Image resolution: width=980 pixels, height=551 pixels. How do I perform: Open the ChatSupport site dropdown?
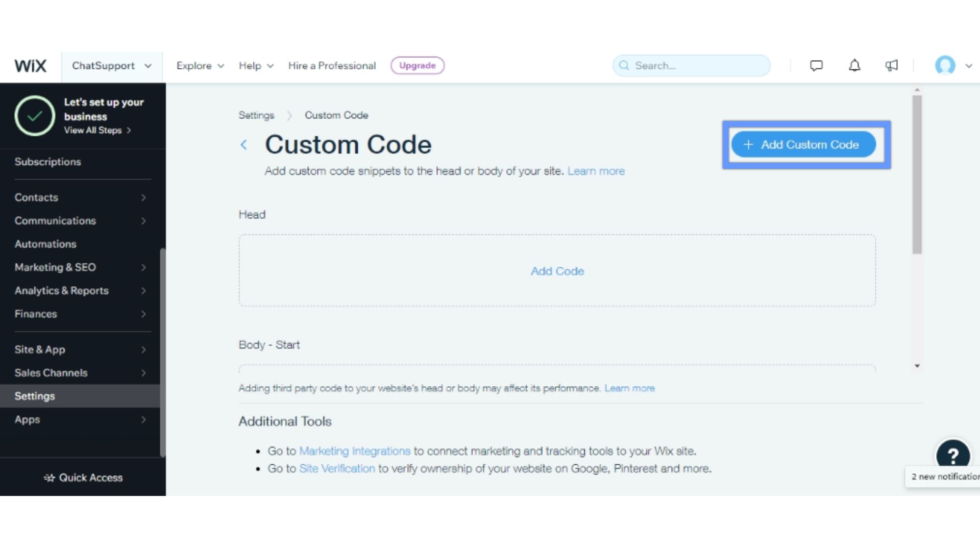click(112, 66)
